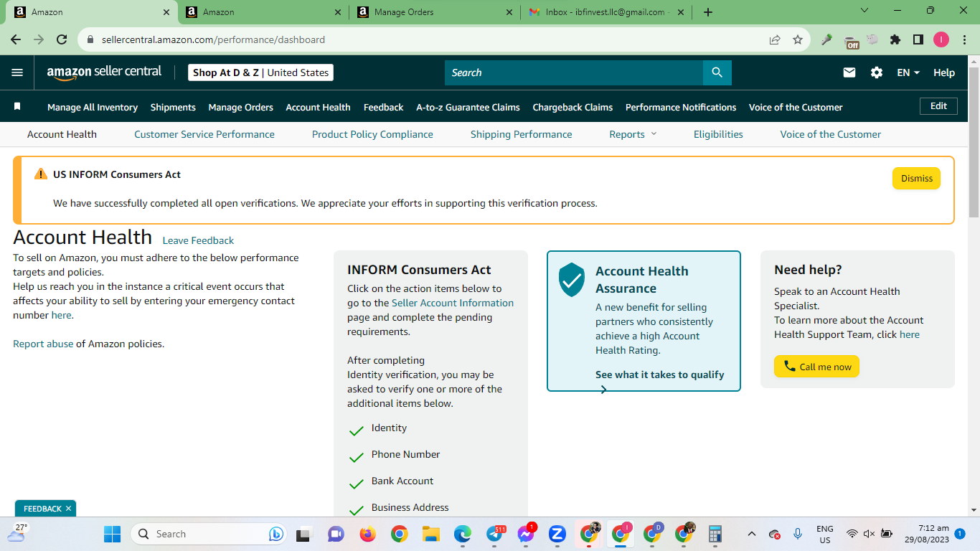Expand the See what it takes to qualify arrow
The width and height of the screenshot is (980, 551).
click(603, 390)
